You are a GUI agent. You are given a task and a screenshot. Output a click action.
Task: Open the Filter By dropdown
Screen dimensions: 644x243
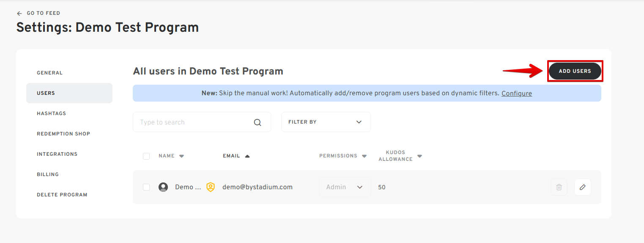coord(326,122)
